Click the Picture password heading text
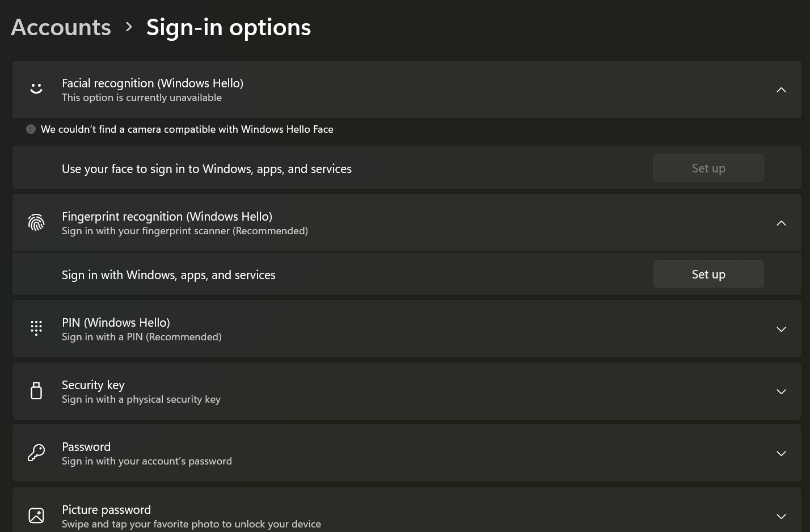The image size is (810, 532). point(106,510)
